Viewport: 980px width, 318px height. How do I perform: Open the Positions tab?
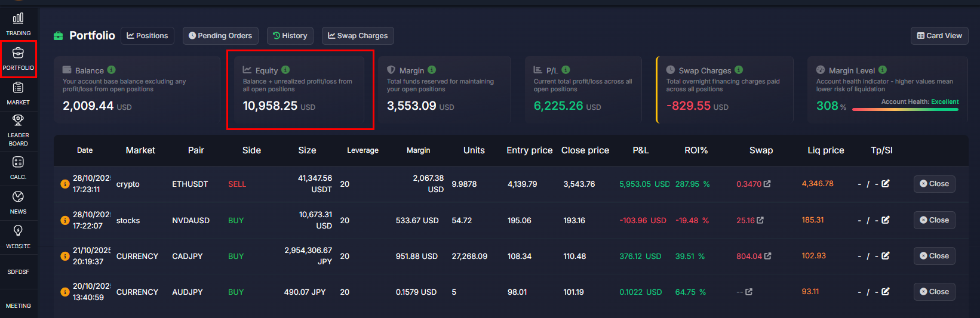point(148,36)
